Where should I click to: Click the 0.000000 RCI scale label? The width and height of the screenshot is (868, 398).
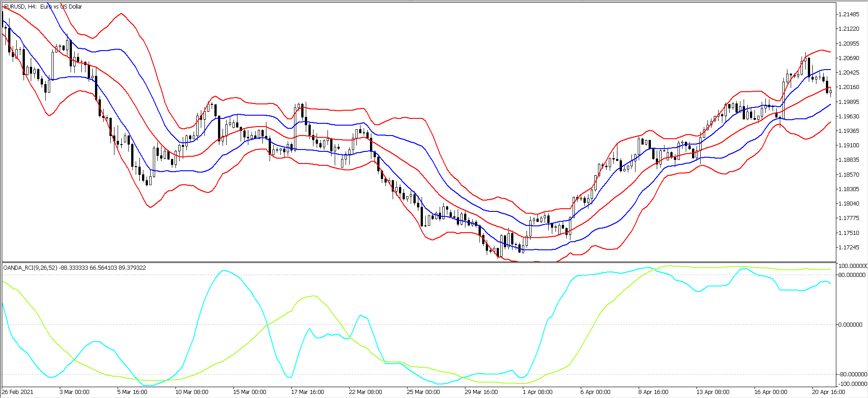[850, 325]
